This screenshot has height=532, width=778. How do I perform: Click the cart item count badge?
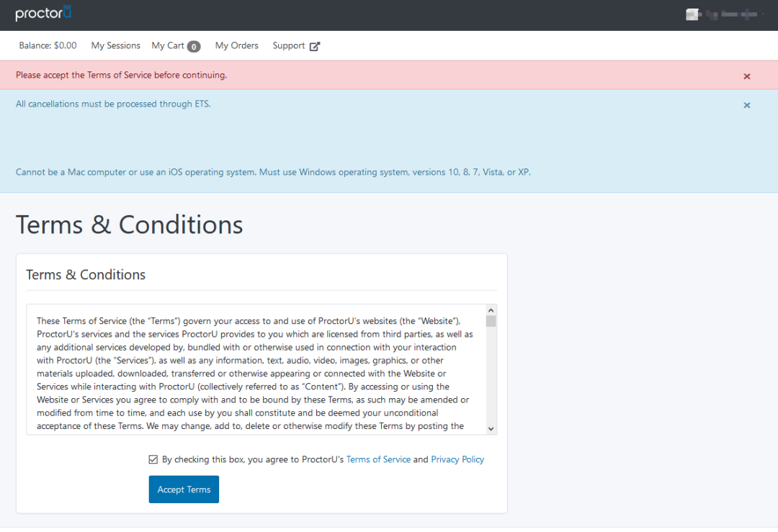tap(194, 47)
